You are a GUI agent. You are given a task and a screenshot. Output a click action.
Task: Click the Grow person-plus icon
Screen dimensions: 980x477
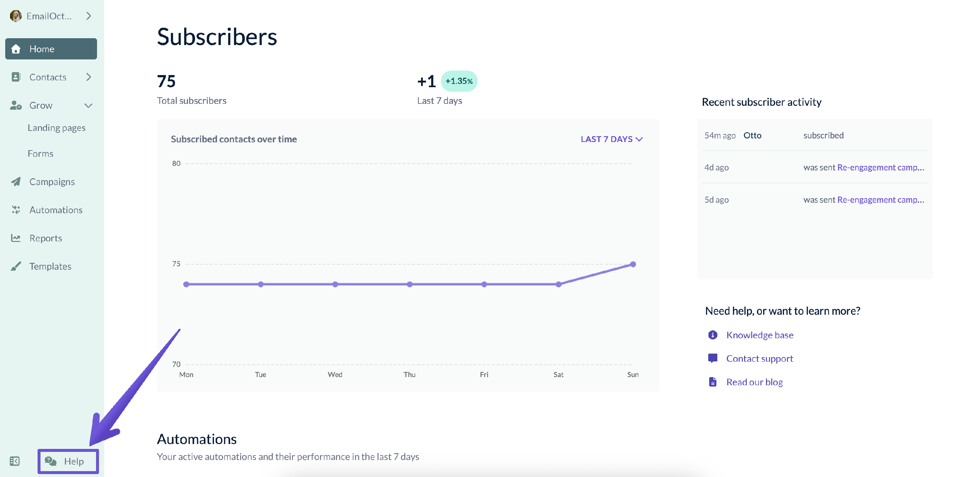pyautogui.click(x=16, y=105)
